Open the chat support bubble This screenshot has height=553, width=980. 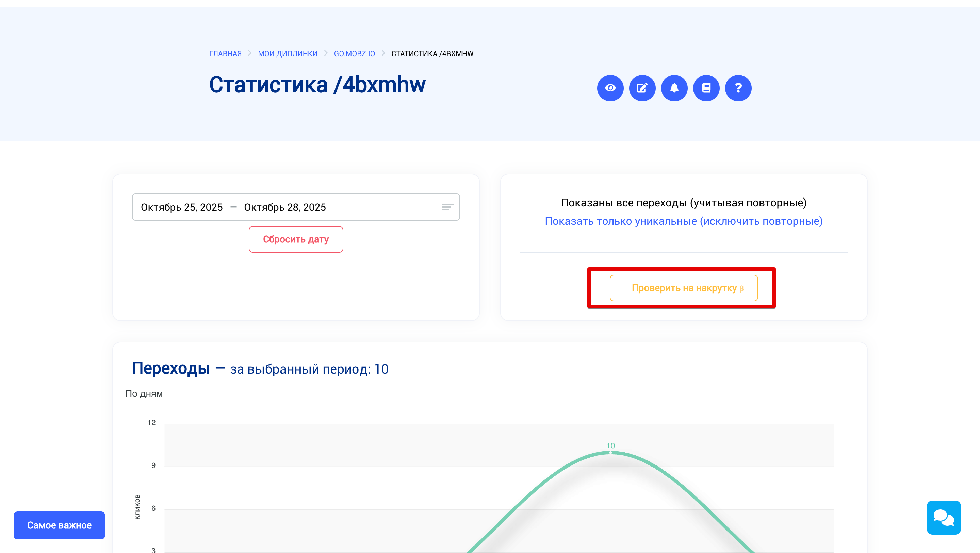click(x=944, y=518)
